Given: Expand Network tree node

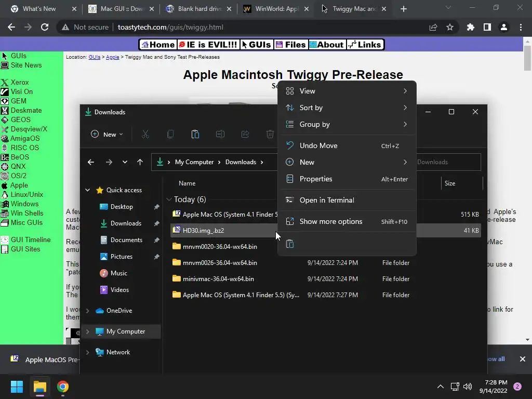Looking at the screenshot, I should [87, 352].
